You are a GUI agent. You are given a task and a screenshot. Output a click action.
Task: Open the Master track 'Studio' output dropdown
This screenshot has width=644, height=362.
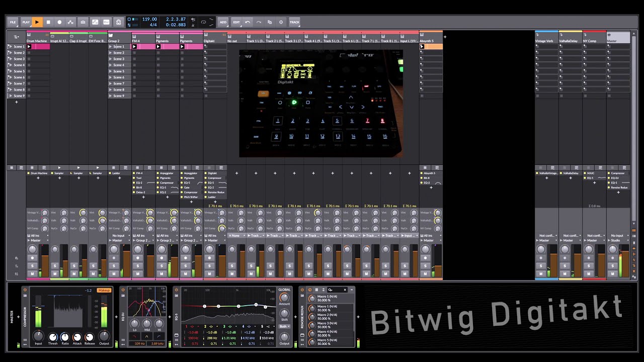click(618, 240)
